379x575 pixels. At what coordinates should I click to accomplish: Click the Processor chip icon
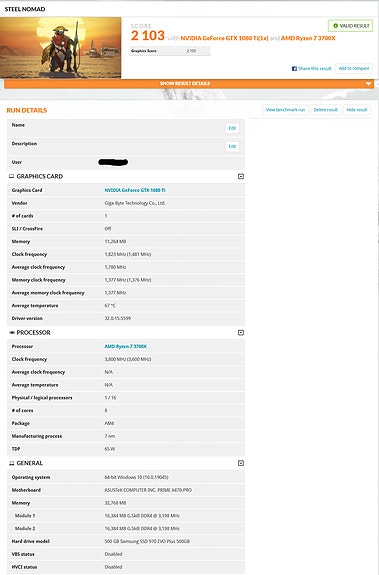(12, 333)
